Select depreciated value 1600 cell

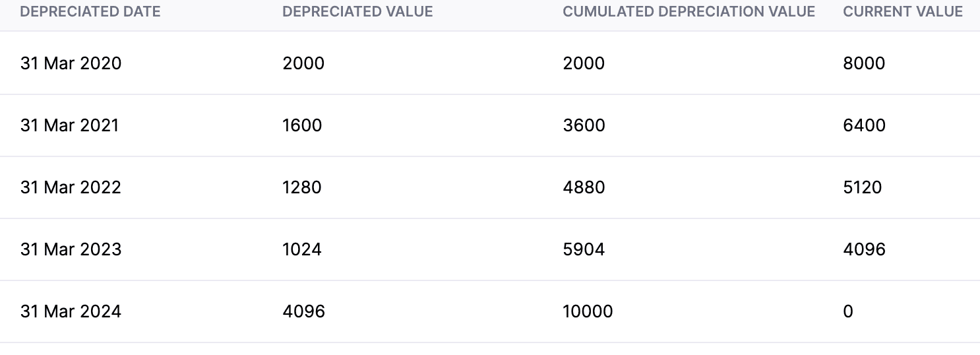pyautogui.click(x=302, y=125)
